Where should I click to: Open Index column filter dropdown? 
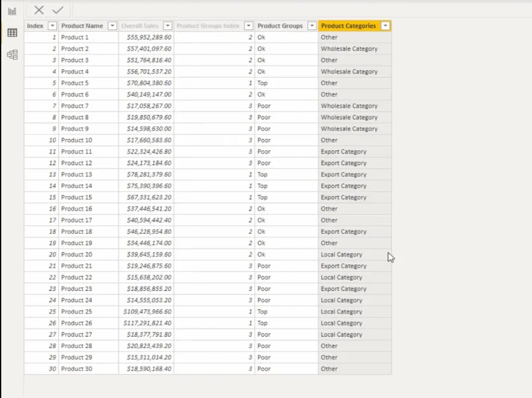tap(53, 26)
